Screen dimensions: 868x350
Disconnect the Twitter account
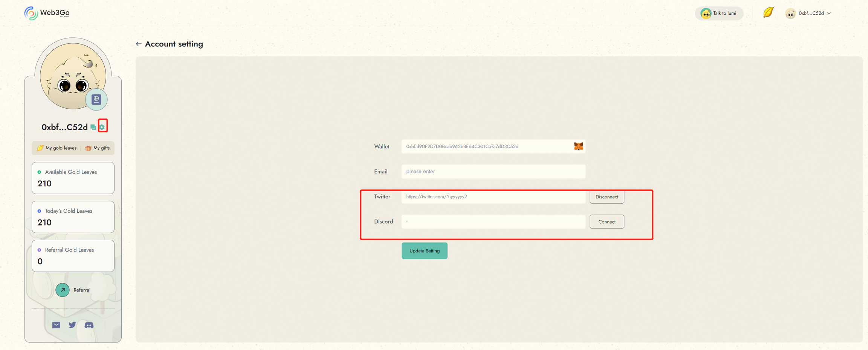(x=607, y=197)
